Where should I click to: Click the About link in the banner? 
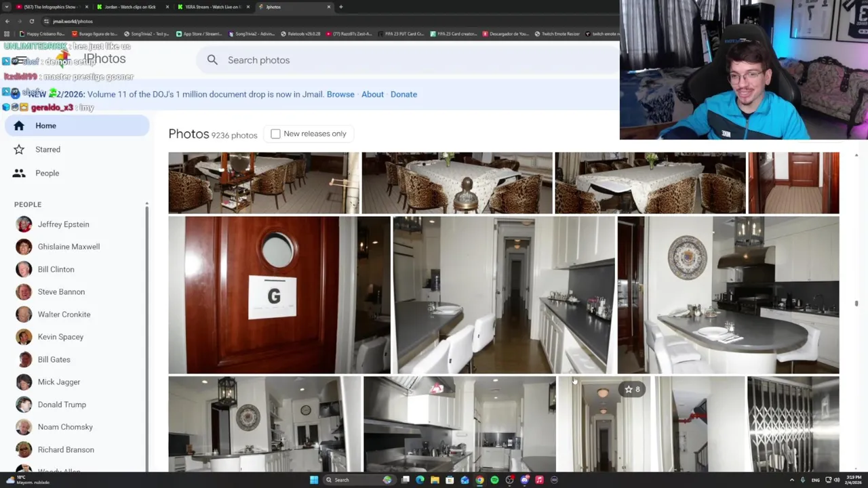click(372, 94)
